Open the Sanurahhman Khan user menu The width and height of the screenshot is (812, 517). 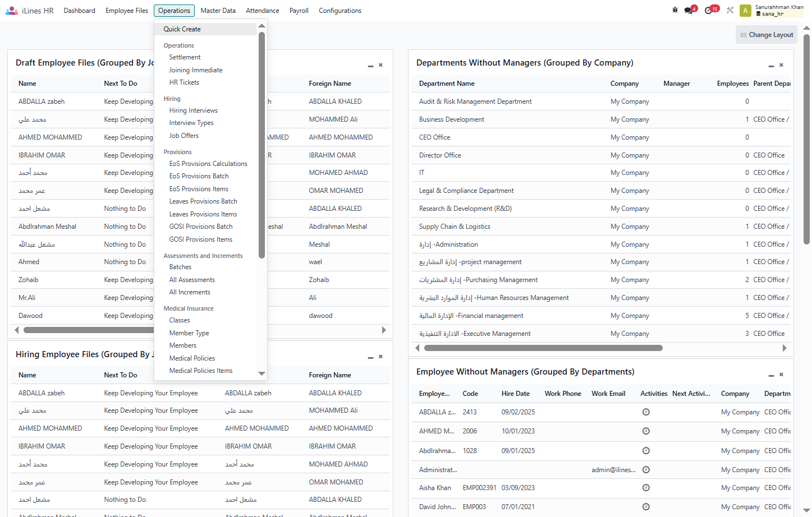click(772, 10)
